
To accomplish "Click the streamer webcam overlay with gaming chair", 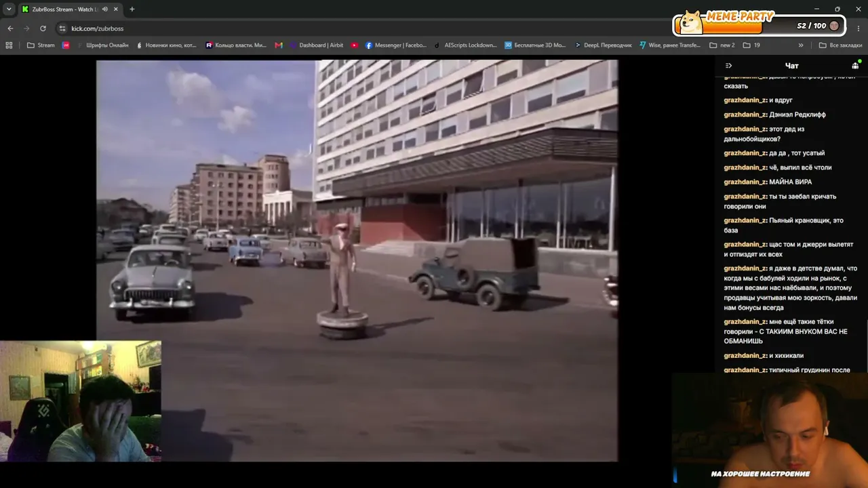I will point(81,401).
